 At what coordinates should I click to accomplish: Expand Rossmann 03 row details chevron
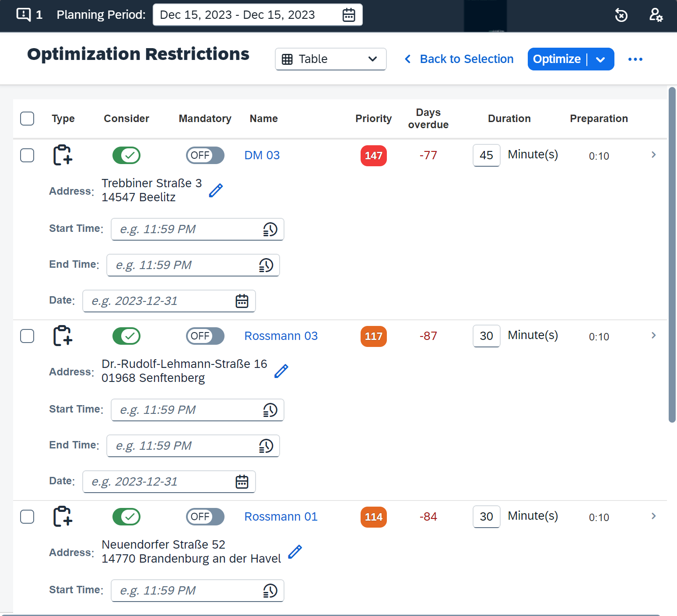[653, 335]
